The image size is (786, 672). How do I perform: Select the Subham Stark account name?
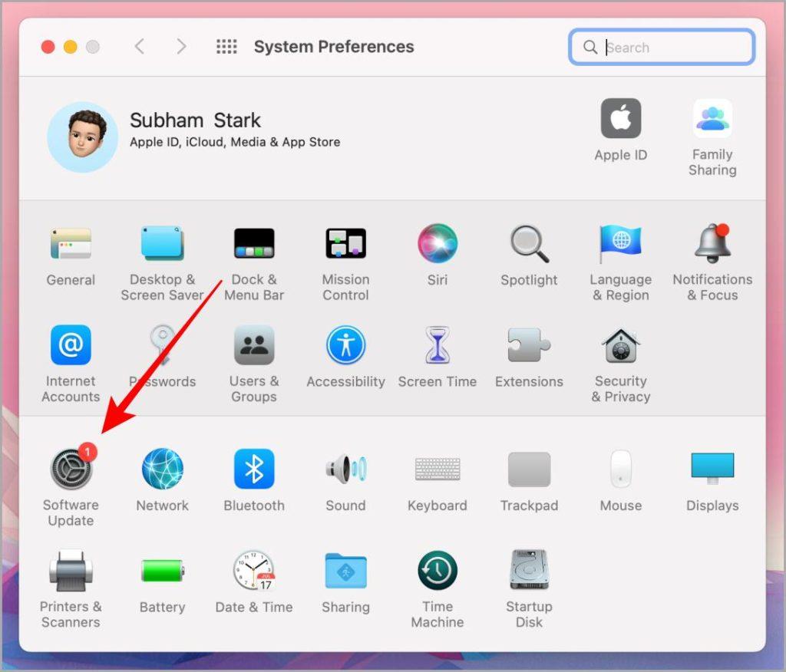196,120
